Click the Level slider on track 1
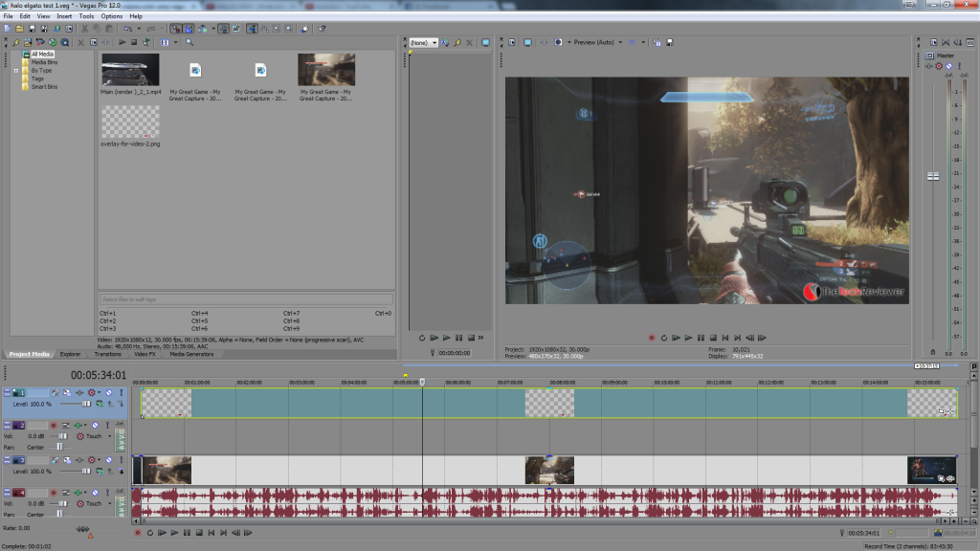Viewport: 980px width, 551px height. pyautogui.click(x=85, y=404)
